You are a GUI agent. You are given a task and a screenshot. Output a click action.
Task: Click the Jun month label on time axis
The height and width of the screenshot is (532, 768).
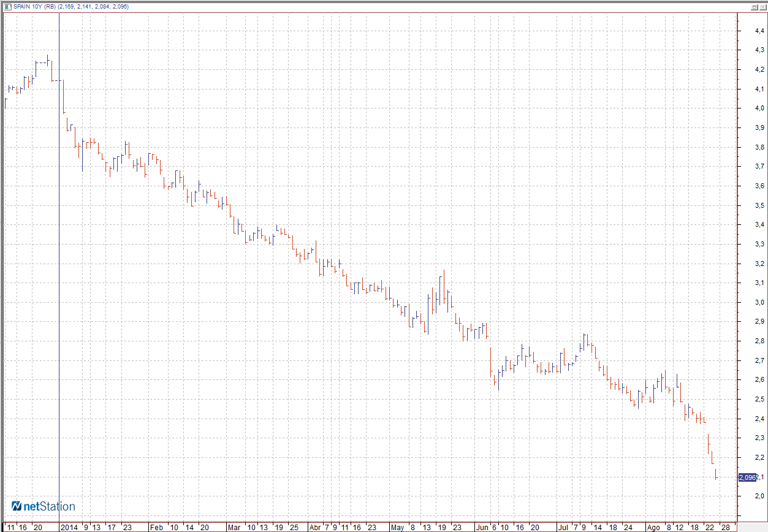tap(482, 527)
